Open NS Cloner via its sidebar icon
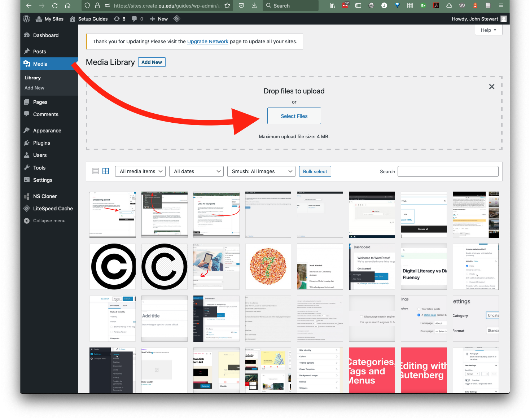 pos(27,196)
